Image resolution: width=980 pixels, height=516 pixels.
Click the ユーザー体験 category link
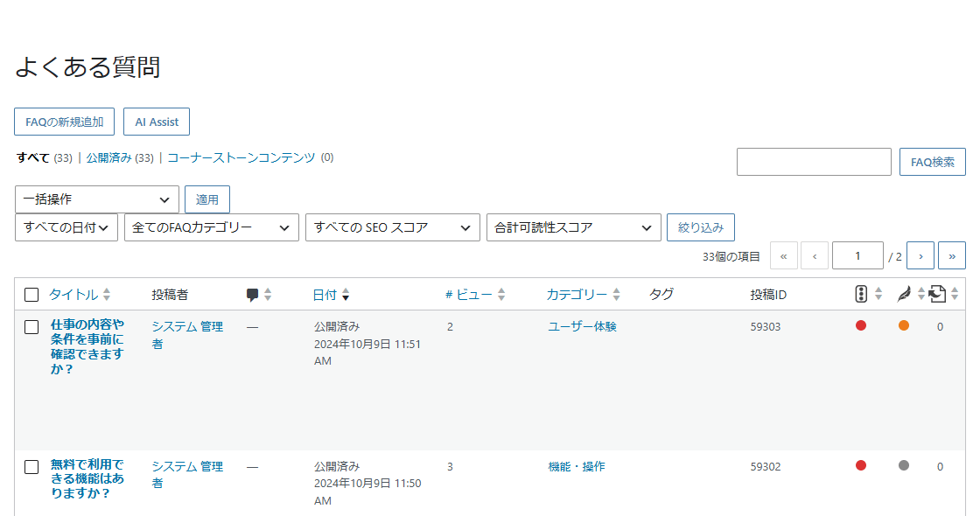(582, 327)
